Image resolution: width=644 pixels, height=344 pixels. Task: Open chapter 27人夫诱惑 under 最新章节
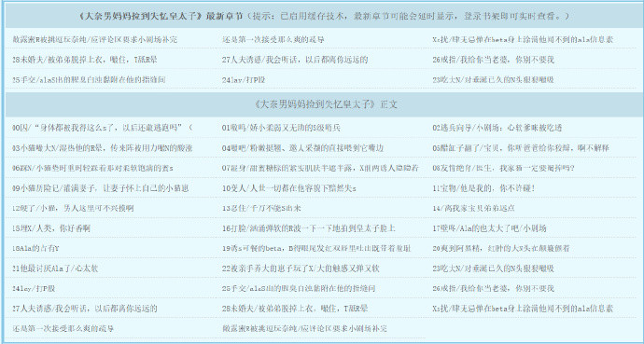pyautogui.click(x=295, y=60)
